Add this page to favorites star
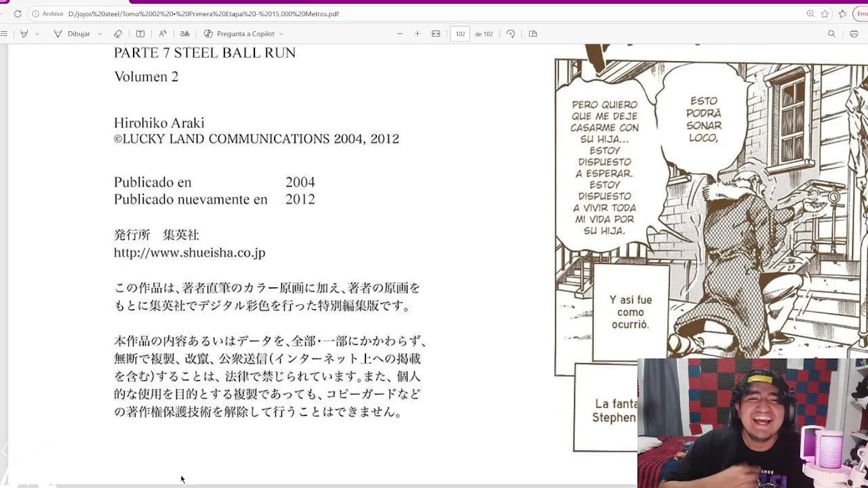Screen dimensions: 868x488 825,14
